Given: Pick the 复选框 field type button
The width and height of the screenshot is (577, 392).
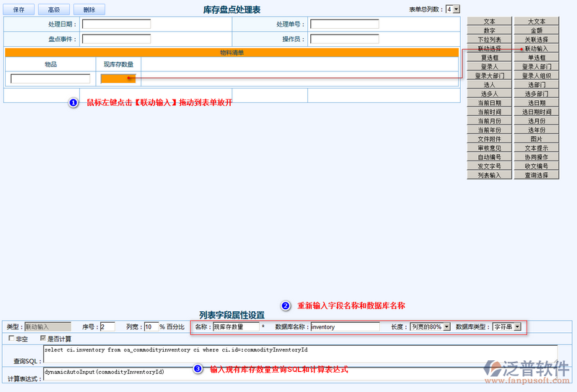Looking at the screenshot, I should [x=489, y=58].
